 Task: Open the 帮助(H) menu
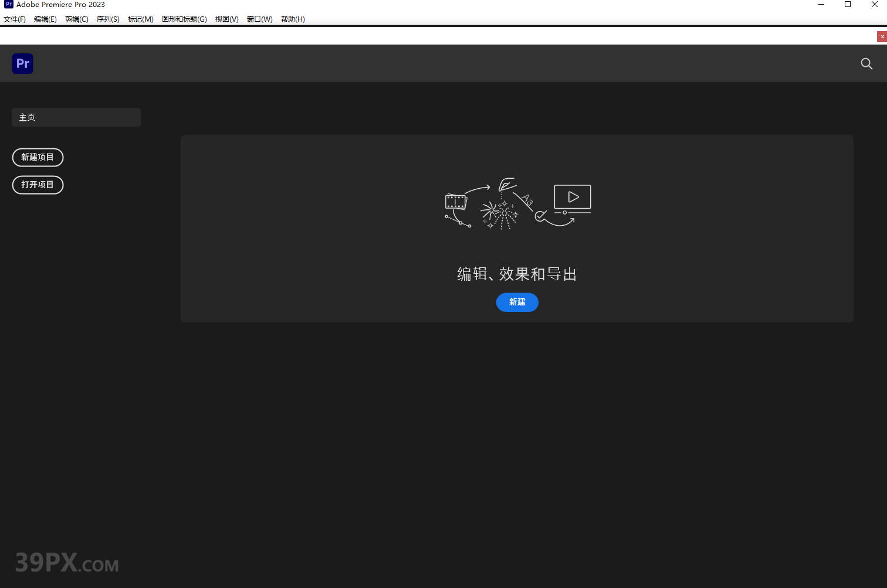(293, 19)
